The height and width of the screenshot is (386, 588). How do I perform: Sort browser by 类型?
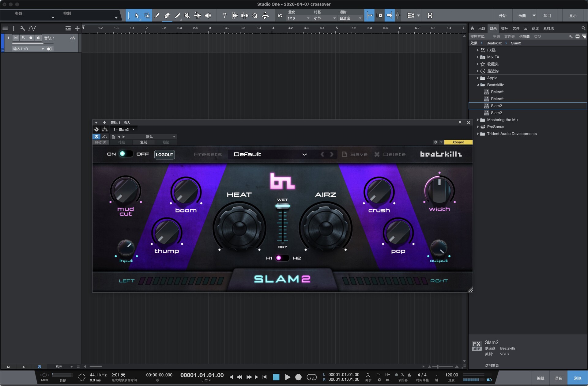click(537, 36)
